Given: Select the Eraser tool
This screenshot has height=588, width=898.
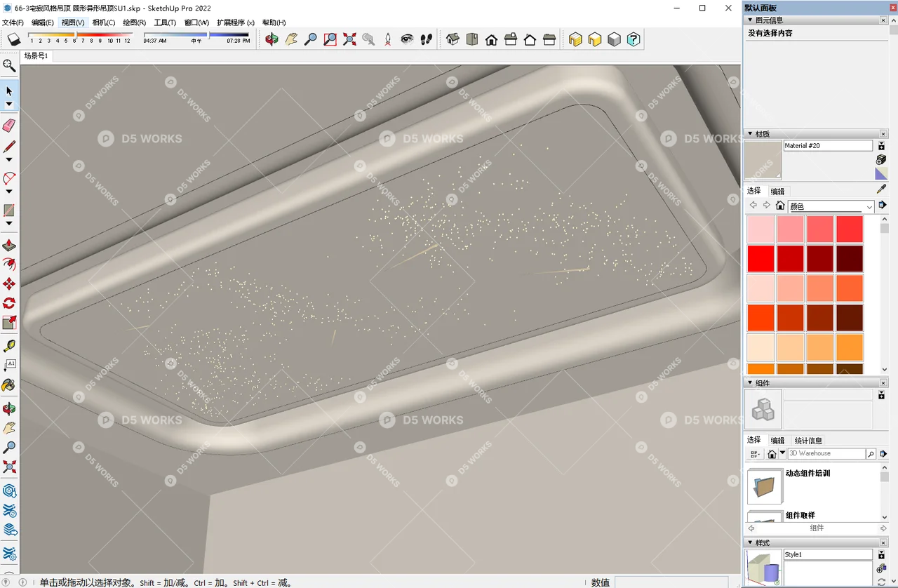Looking at the screenshot, I should [x=9, y=126].
